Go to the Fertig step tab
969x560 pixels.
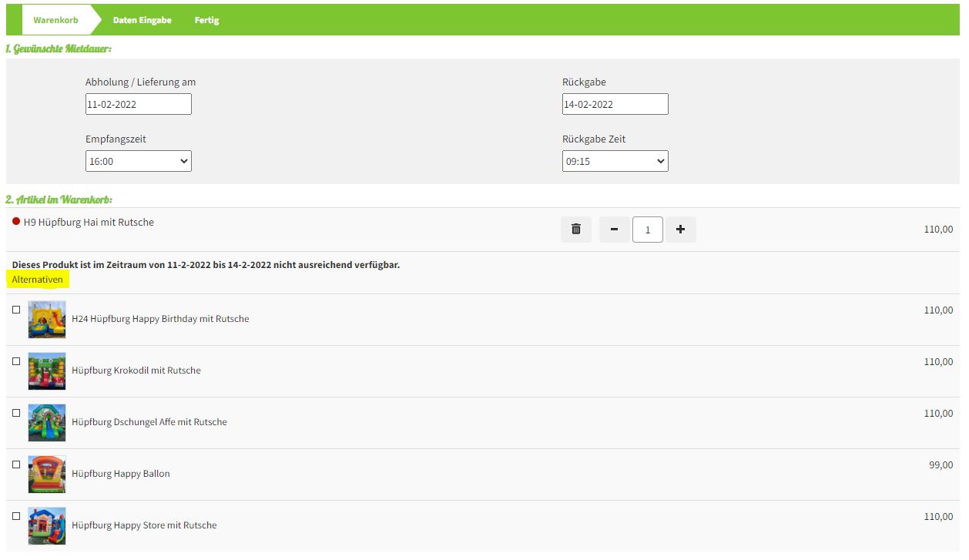[x=206, y=20]
